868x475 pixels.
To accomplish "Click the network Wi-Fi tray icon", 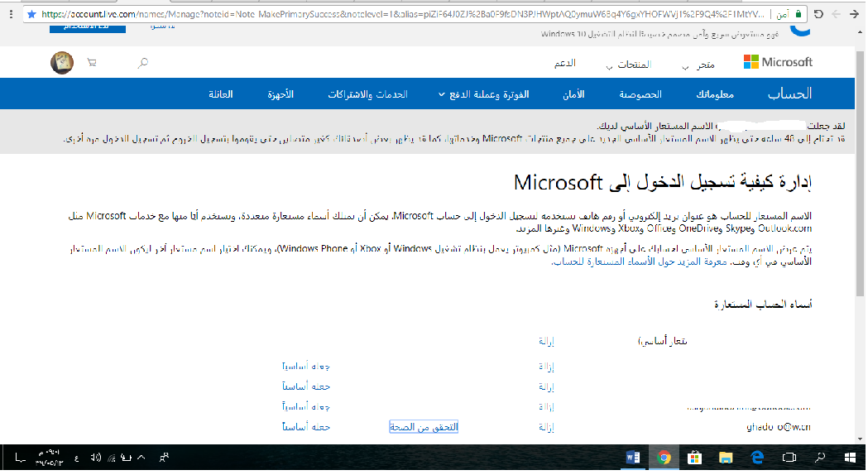I will (x=111, y=458).
